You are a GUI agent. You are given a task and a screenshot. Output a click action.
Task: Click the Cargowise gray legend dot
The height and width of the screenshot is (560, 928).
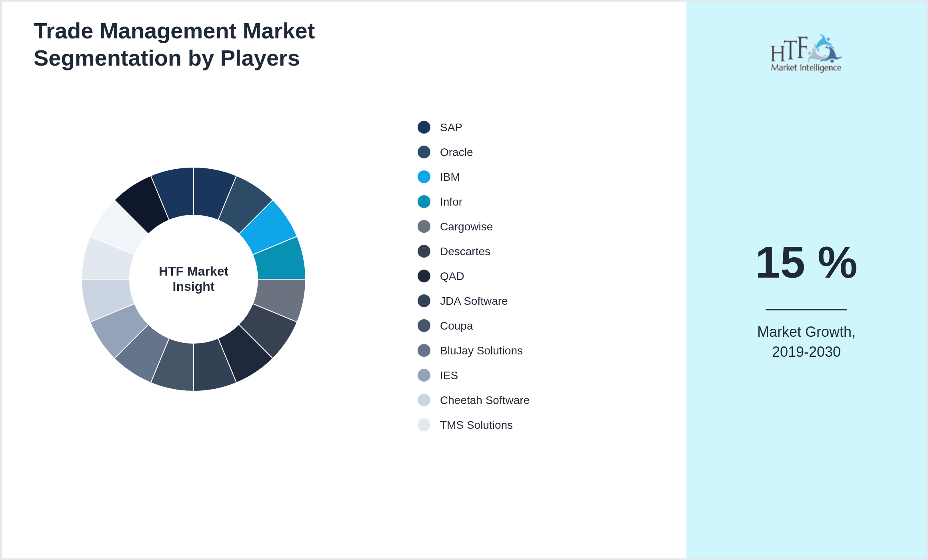point(424,226)
